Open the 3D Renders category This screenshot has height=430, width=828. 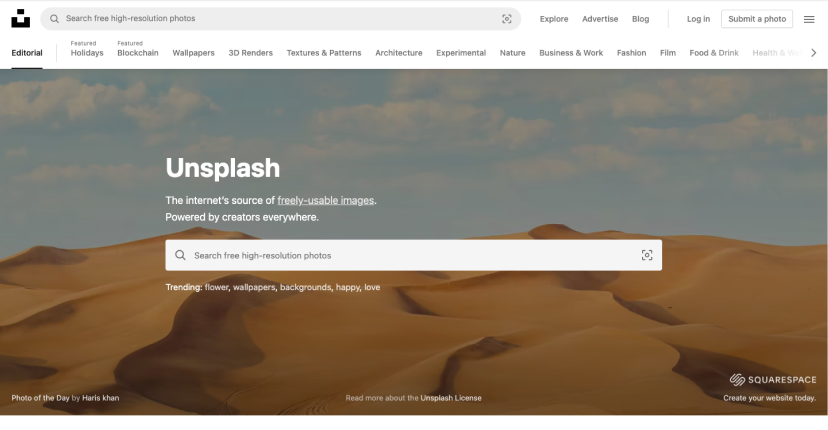tap(250, 53)
